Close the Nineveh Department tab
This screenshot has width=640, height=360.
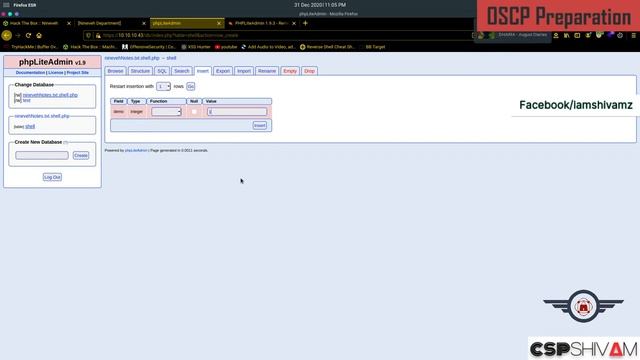[x=144, y=23]
